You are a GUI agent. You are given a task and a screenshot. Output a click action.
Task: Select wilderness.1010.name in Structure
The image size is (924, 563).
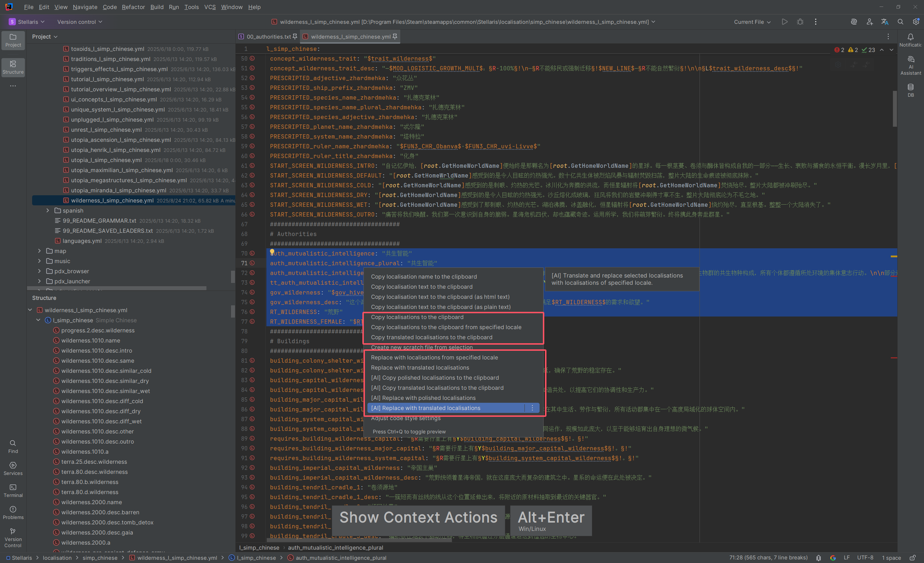pos(90,340)
